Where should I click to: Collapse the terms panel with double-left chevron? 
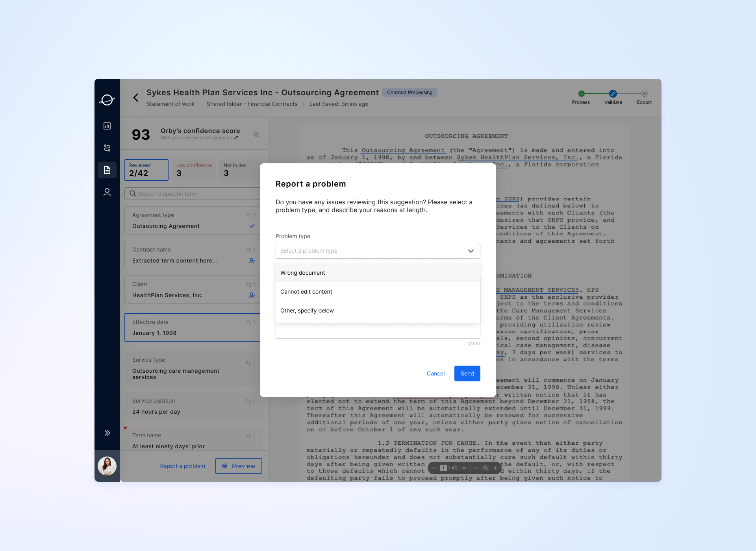coord(256,135)
